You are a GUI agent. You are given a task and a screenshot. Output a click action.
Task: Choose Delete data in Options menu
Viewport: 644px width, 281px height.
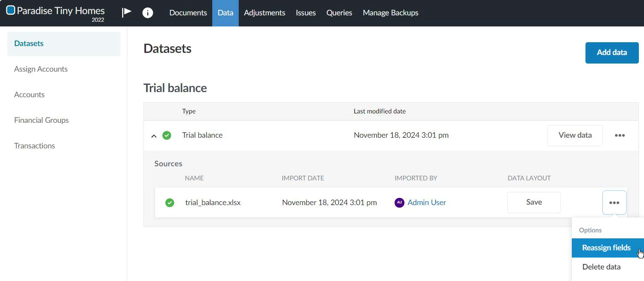point(601,267)
